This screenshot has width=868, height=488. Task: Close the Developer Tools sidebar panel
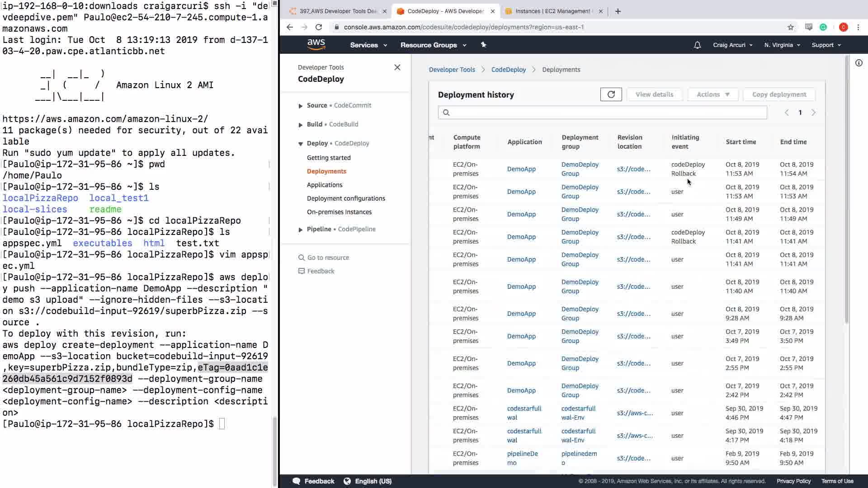click(x=397, y=67)
